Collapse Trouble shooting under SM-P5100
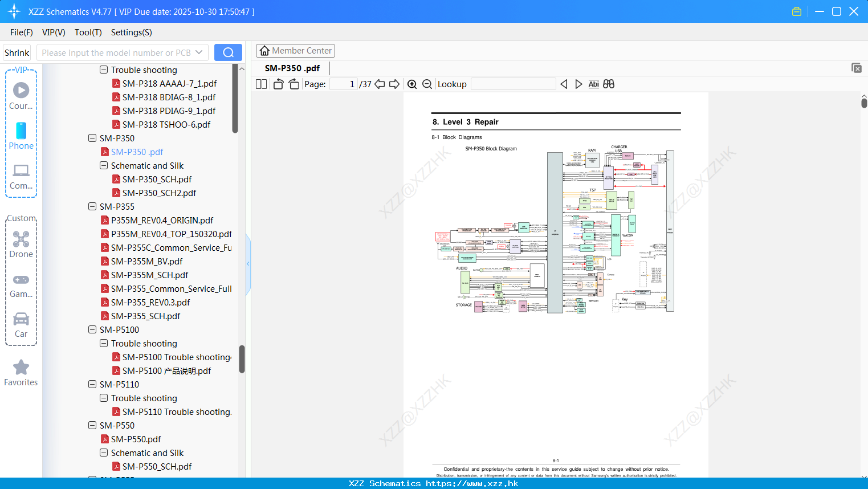This screenshot has width=868, height=489. click(x=104, y=343)
